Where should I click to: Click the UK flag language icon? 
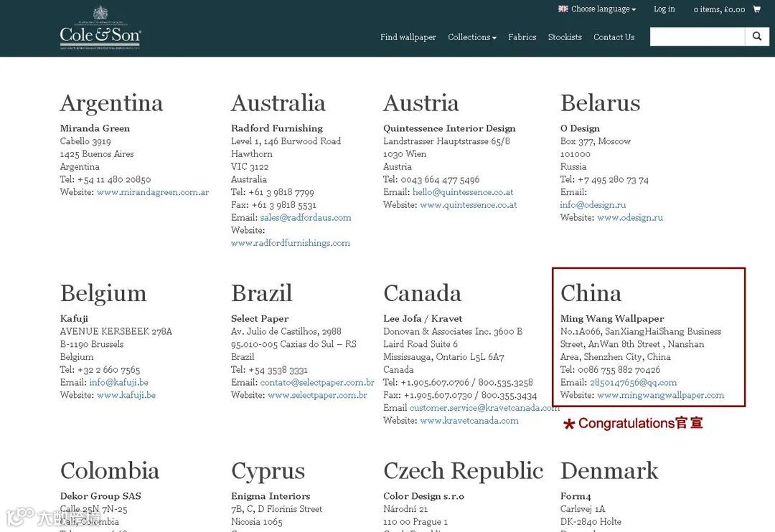coord(563,9)
